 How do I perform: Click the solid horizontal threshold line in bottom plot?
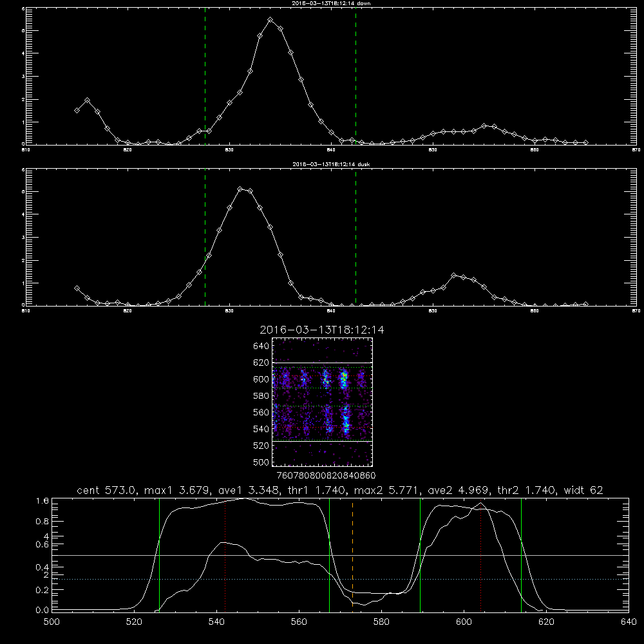pos(341,555)
